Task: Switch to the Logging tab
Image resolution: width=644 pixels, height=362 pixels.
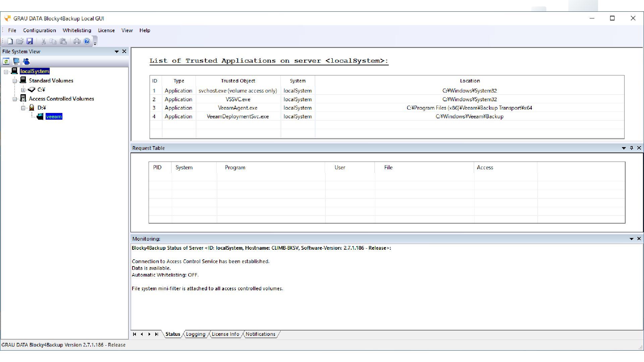Action: 196,334
